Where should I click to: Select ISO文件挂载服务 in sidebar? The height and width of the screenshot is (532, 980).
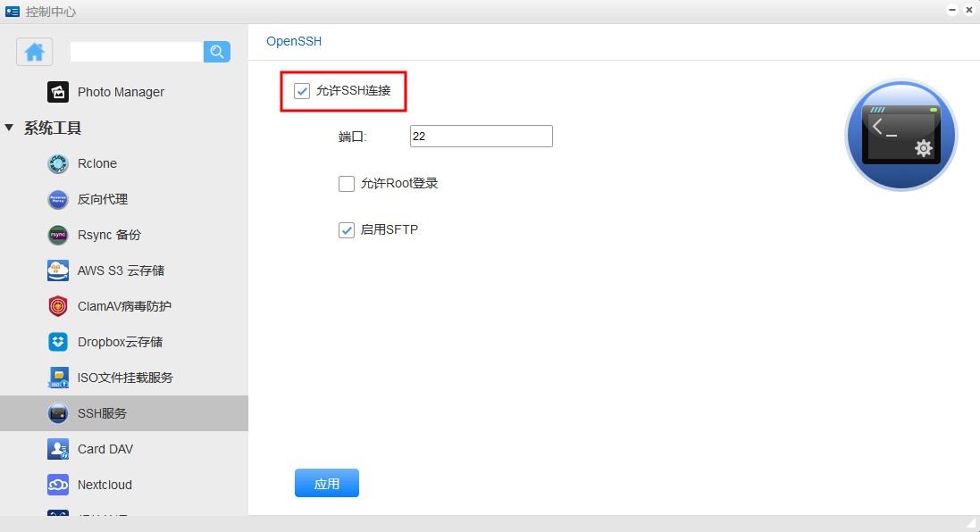point(125,378)
